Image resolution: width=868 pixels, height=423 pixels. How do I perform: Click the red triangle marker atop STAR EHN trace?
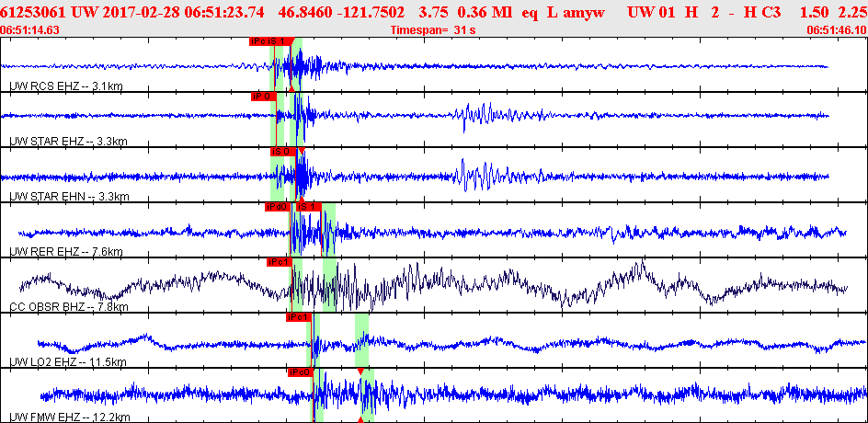tap(302, 150)
